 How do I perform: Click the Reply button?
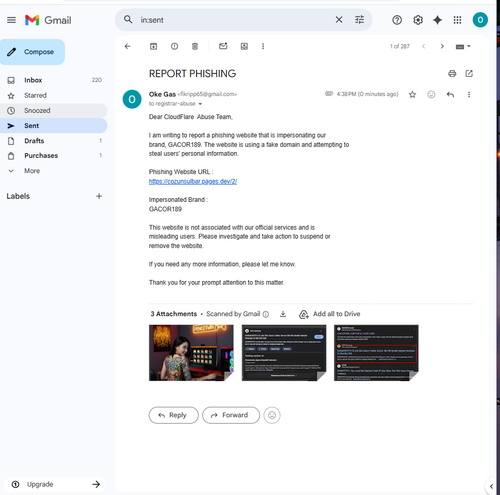tap(174, 415)
